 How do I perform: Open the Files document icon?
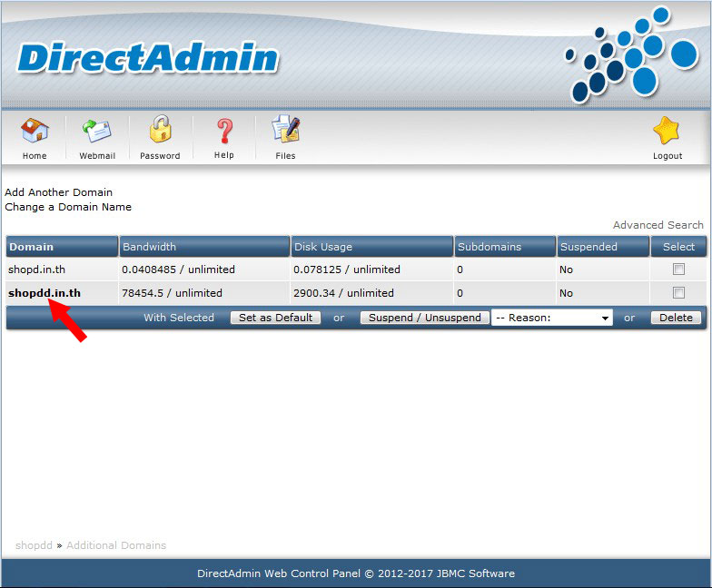click(x=286, y=131)
